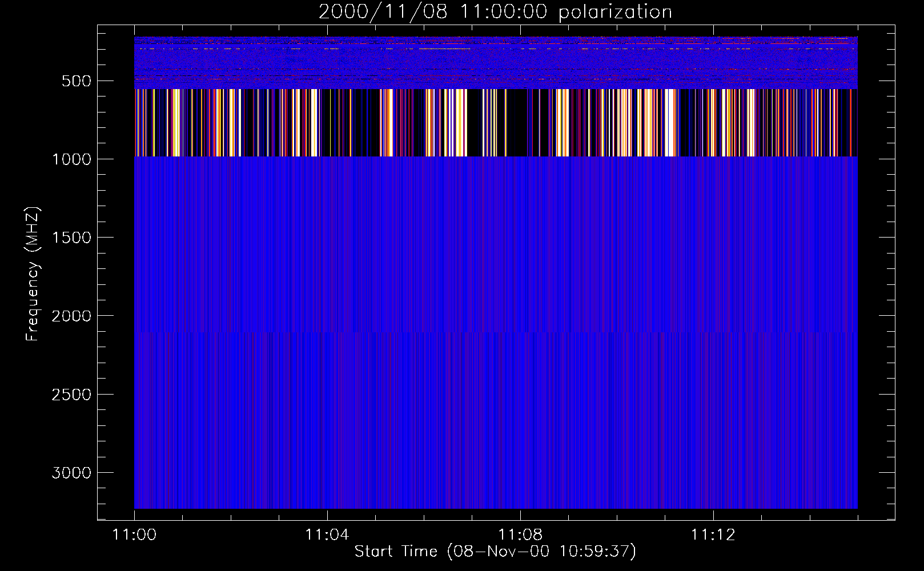924x571 pixels.
Task: Click the '11:04' time tick label
Action: [327, 535]
